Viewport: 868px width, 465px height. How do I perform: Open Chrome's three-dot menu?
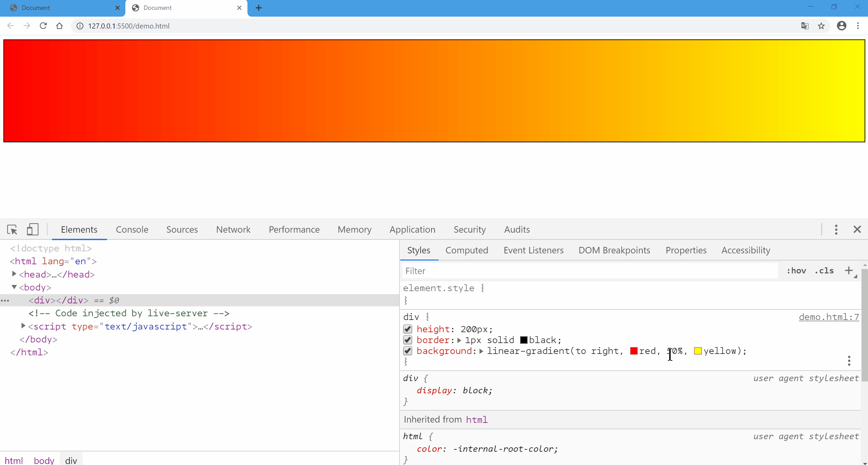point(858,26)
